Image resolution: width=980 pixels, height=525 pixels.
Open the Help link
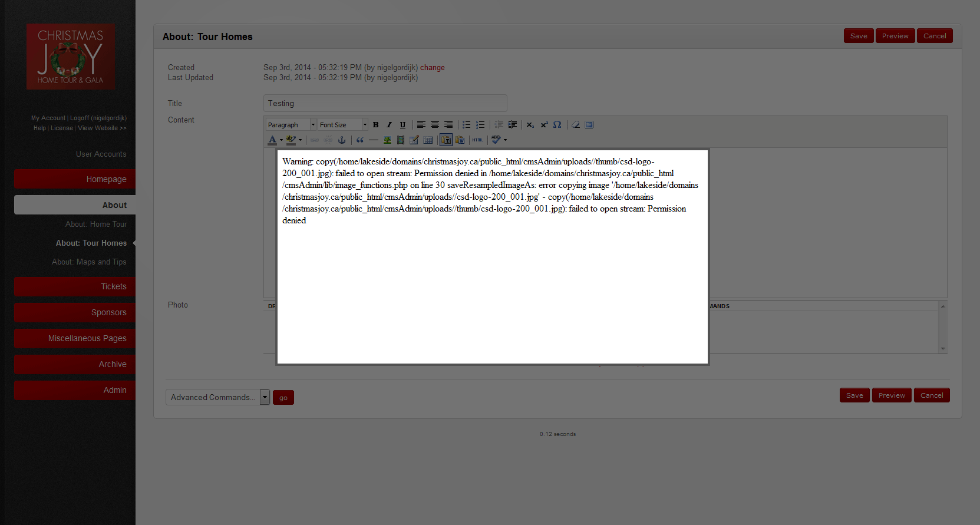click(x=39, y=128)
